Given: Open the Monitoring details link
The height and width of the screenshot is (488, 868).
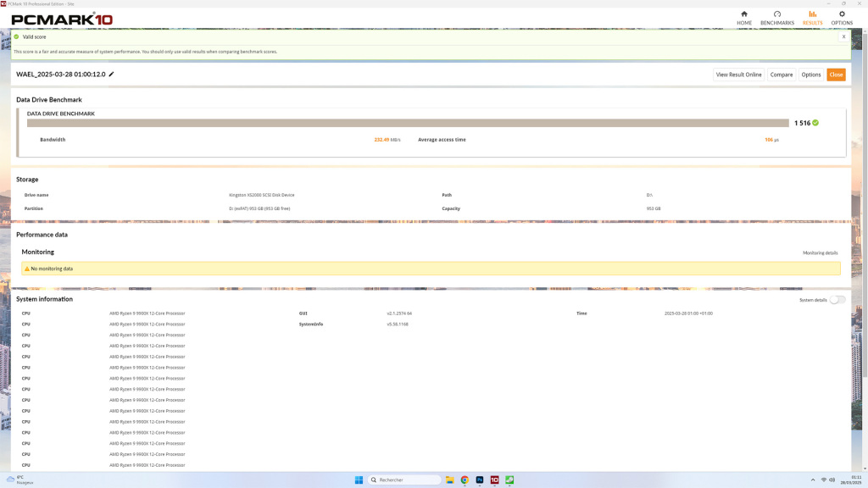Looking at the screenshot, I should [x=820, y=252].
